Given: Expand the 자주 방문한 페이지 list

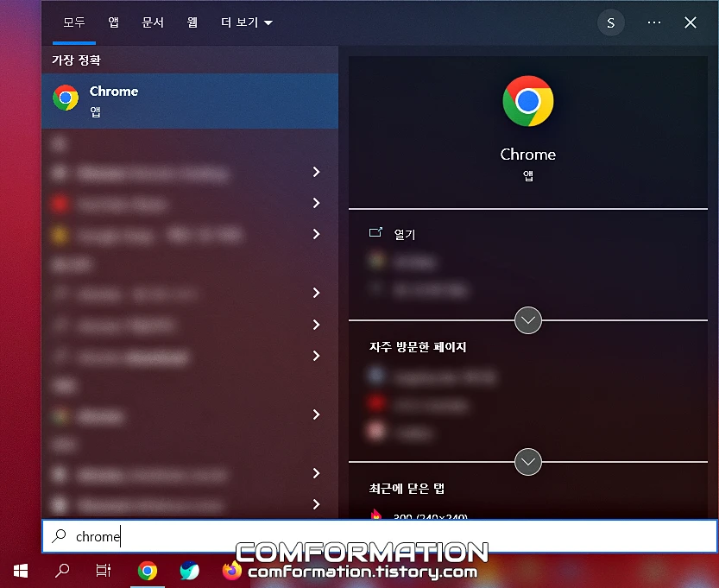Looking at the screenshot, I should (x=528, y=462).
